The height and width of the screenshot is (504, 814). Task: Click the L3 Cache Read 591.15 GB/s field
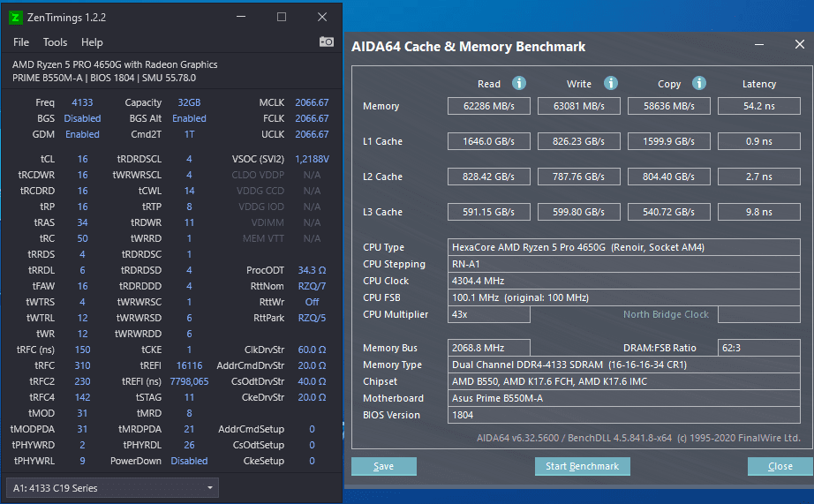tap(489, 212)
